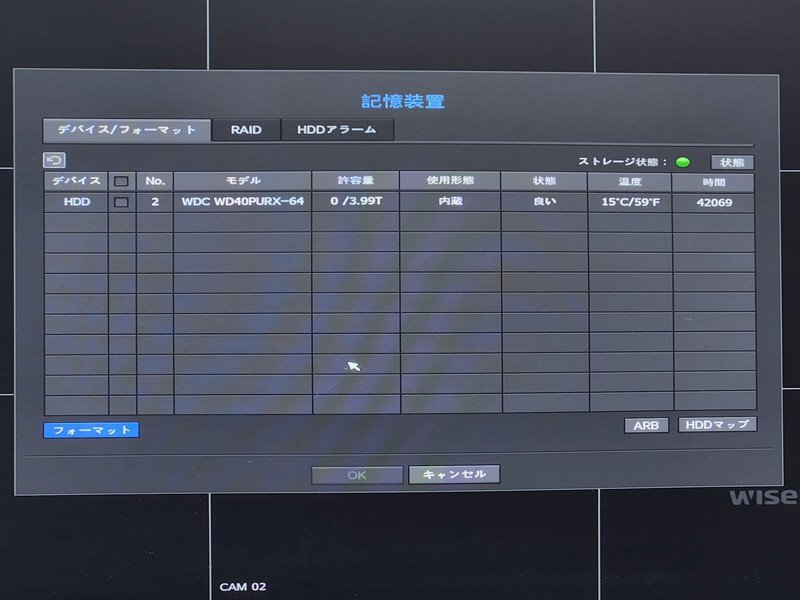Click the 時間 value 42069 for the HDD

[714, 203]
